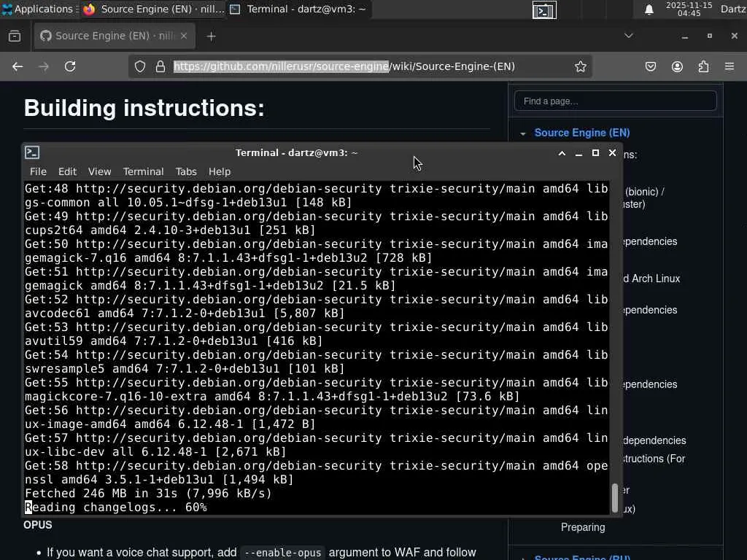Collapse the Source Engine (EN) wiki section
747x560 pixels.
(x=523, y=134)
